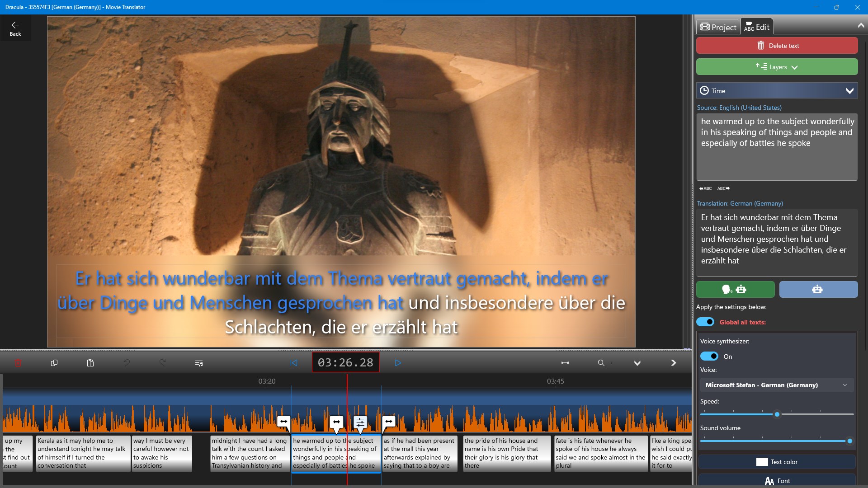Screen dimensions: 868x488
Task: Click the Text color button
Action: [x=777, y=462]
